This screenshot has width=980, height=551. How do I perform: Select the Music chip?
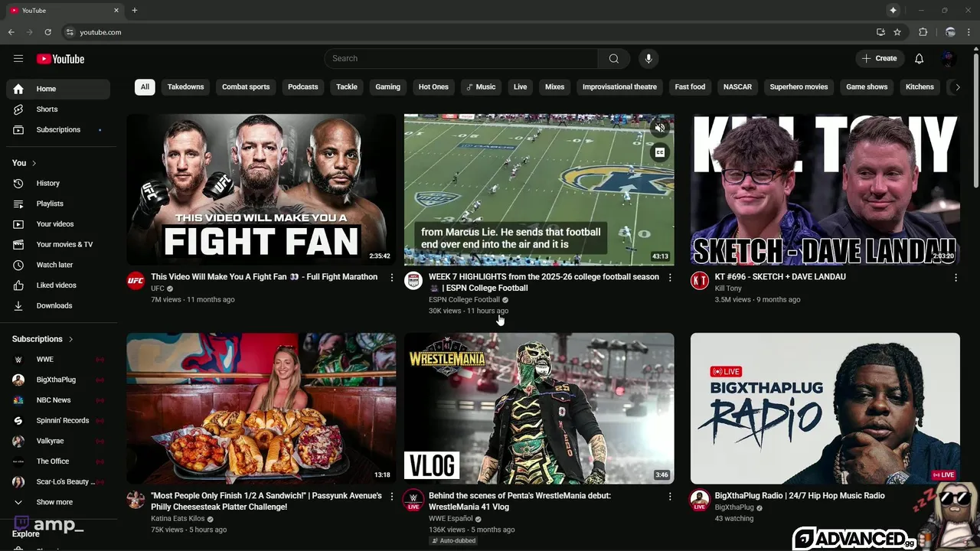[x=481, y=87]
